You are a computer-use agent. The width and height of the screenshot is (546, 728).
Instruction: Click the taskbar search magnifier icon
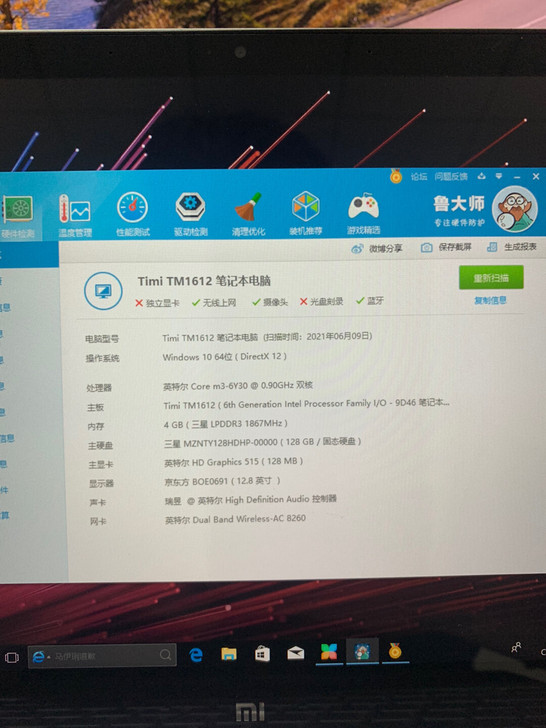pyautogui.click(x=165, y=655)
